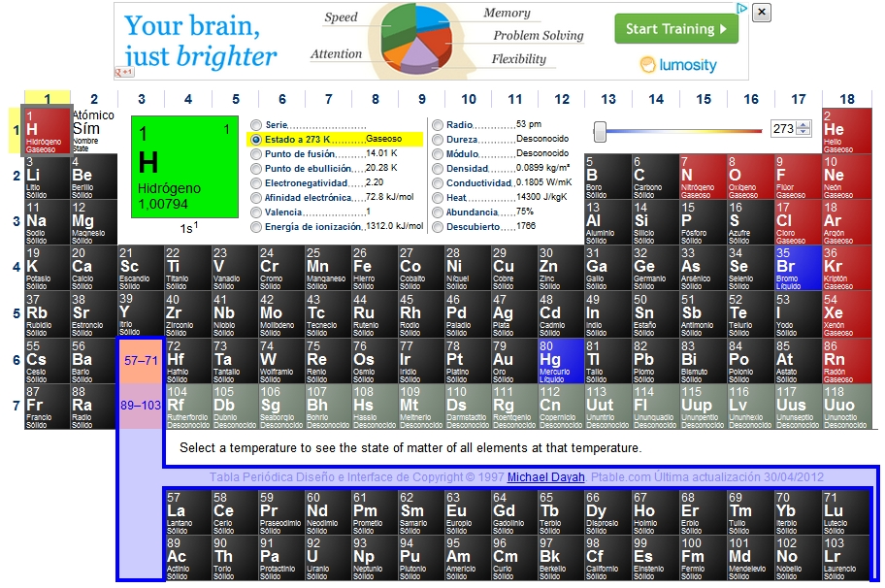
Task: Expand the 89–103 actinide group
Action: (x=141, y=406)
